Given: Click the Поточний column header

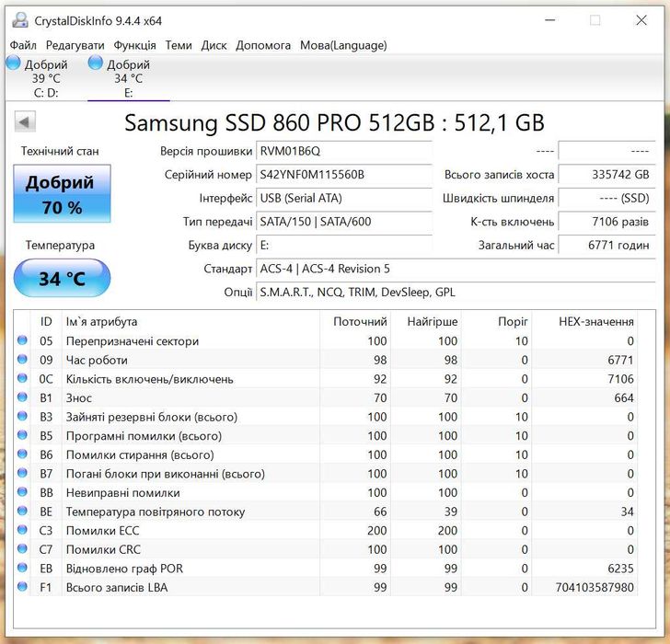Looking at the screenshot, I should click(x=355, y=322).
